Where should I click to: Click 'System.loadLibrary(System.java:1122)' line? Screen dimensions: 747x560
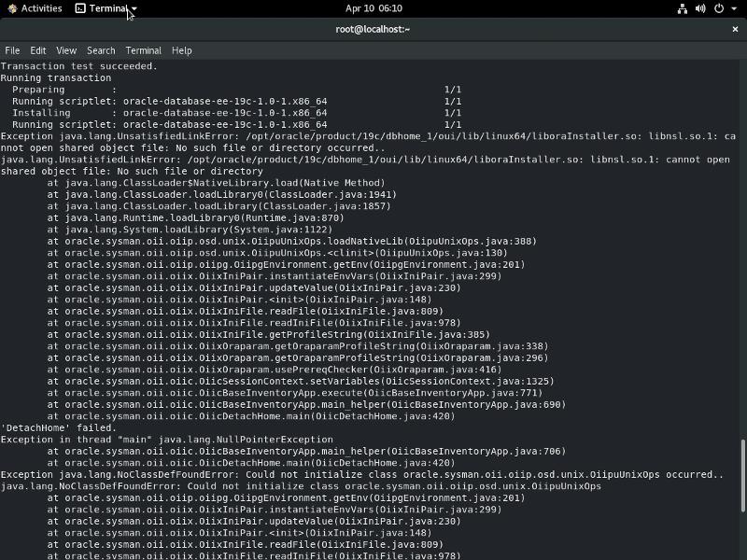pyautogui.click(x=190, y=230)
